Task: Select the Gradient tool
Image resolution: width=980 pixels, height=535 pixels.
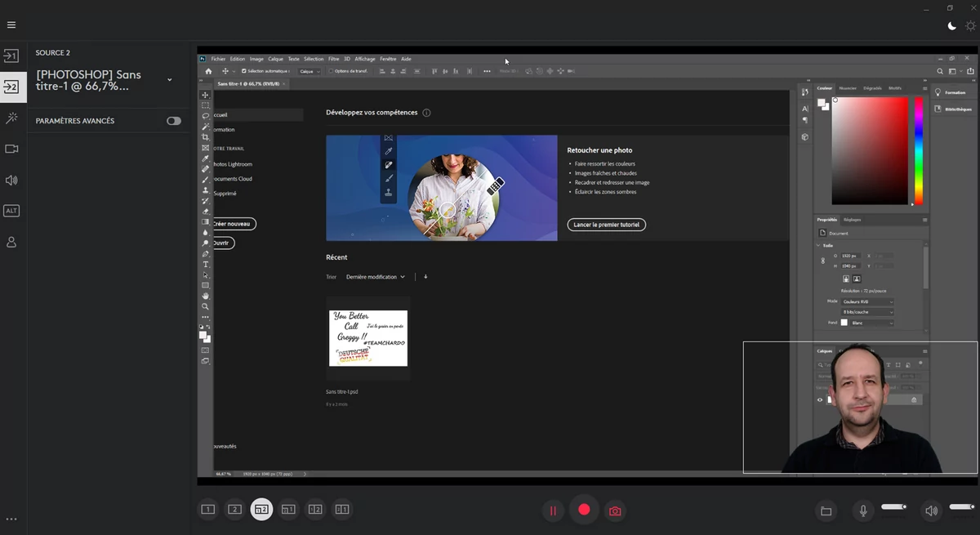Action: [x=206, y=222]
